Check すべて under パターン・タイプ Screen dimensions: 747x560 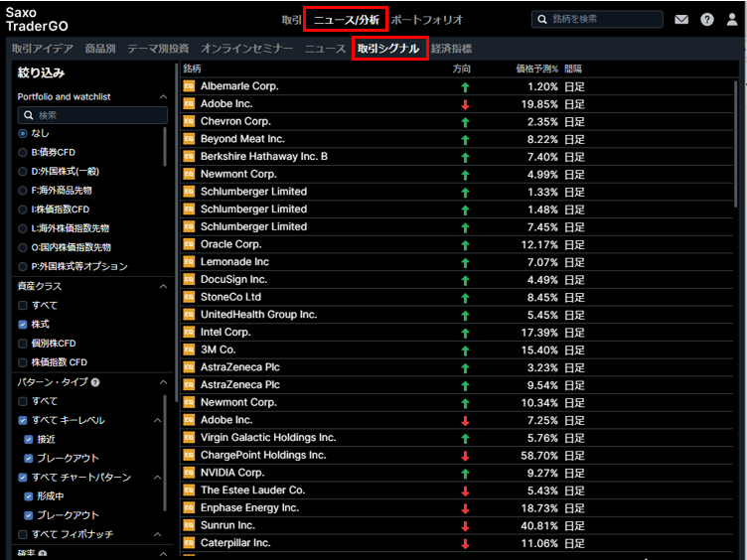pos(23,401)
